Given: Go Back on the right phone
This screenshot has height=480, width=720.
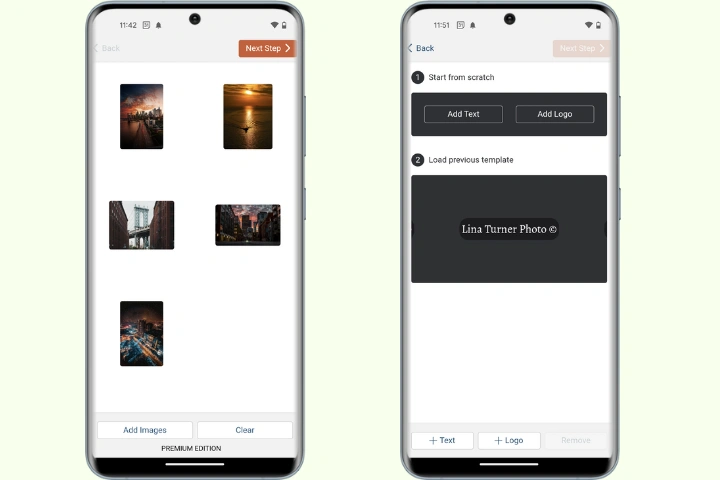Looking at the screenshot, I should (x=421, y=48).
